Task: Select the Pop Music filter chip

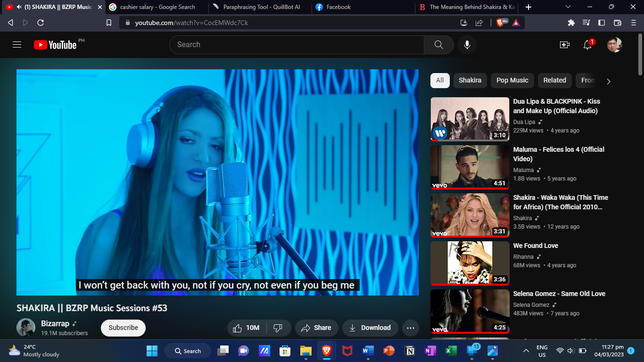Action: pyautogui.click(x=512, y=80)
